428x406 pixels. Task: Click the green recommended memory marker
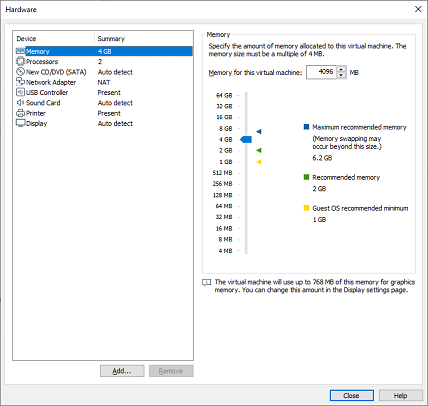point(259,151)
